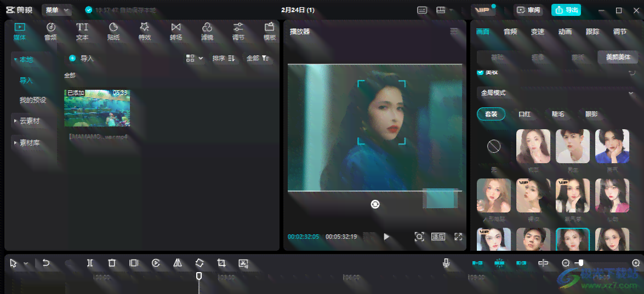Screen dimensions: 644x294
Task: Switch to the 画面 properties tab
Action: (483, 32)
